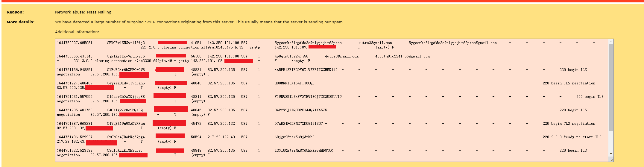The height and width of the screenshot is (167, 644).
Task: Click timestamp 1644750027.695081 in log
Action: [75, 43]
